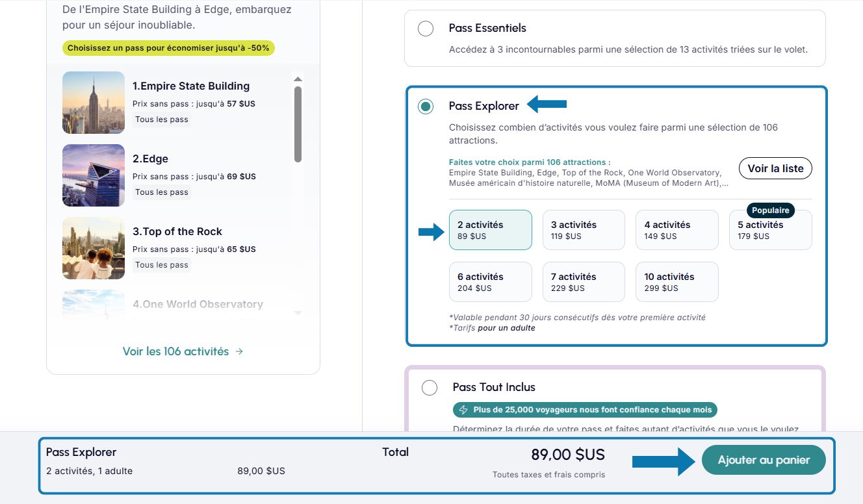
Task: Select the 7 activités option
Action: [584, 282]
